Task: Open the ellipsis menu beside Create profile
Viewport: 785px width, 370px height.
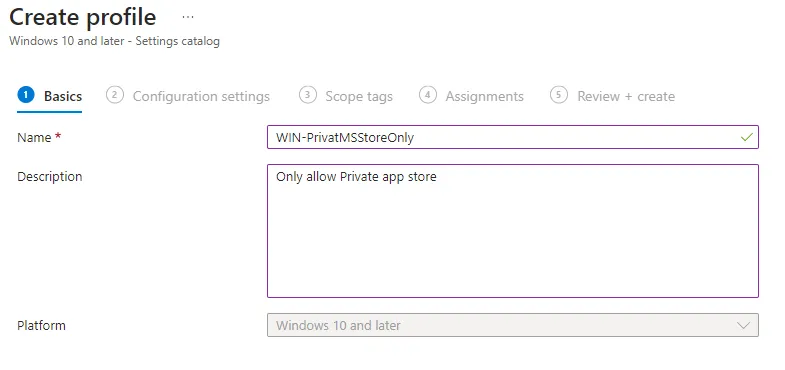Action: 188,18
